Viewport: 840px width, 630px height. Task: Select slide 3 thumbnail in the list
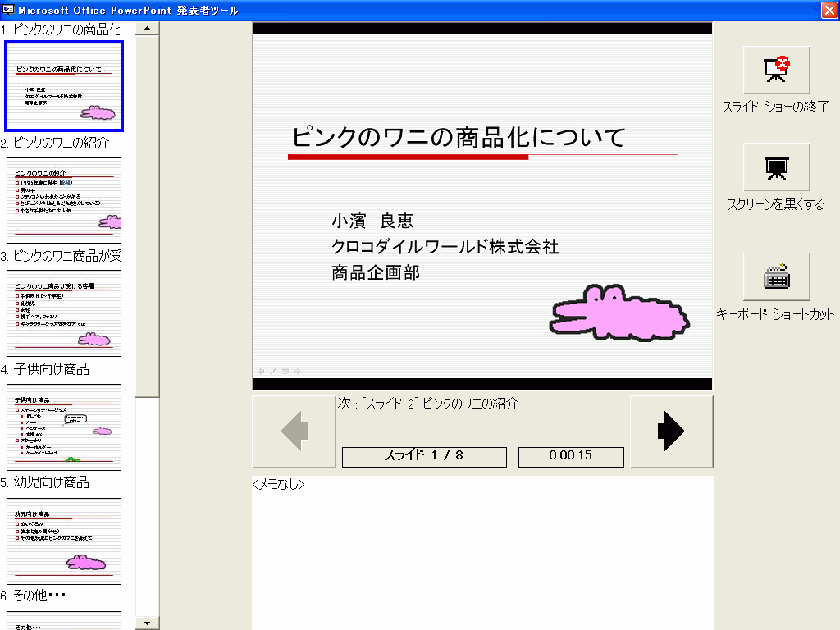(64, 313)
